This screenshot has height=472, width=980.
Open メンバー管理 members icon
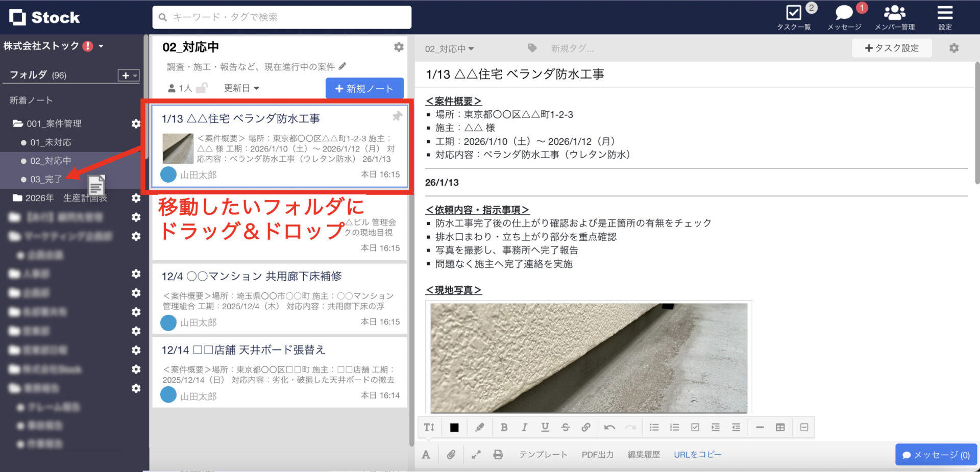(894, 13)
